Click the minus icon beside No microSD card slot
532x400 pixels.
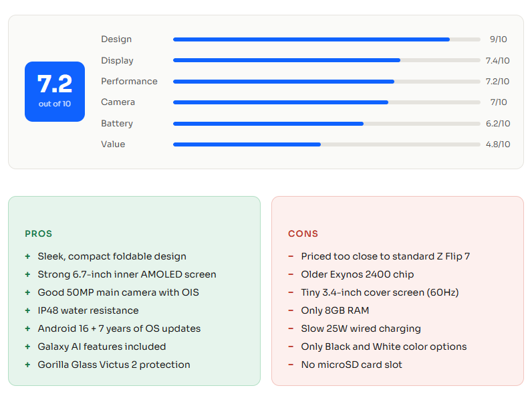click(291, 365)
